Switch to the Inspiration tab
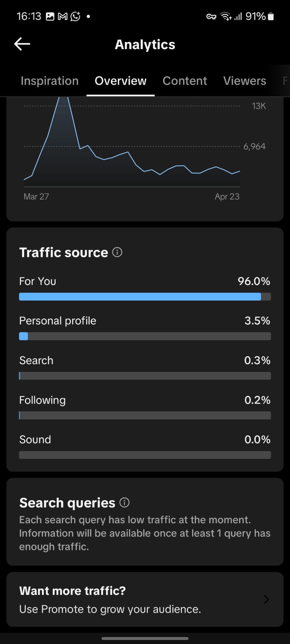 [x=50, y=81]
